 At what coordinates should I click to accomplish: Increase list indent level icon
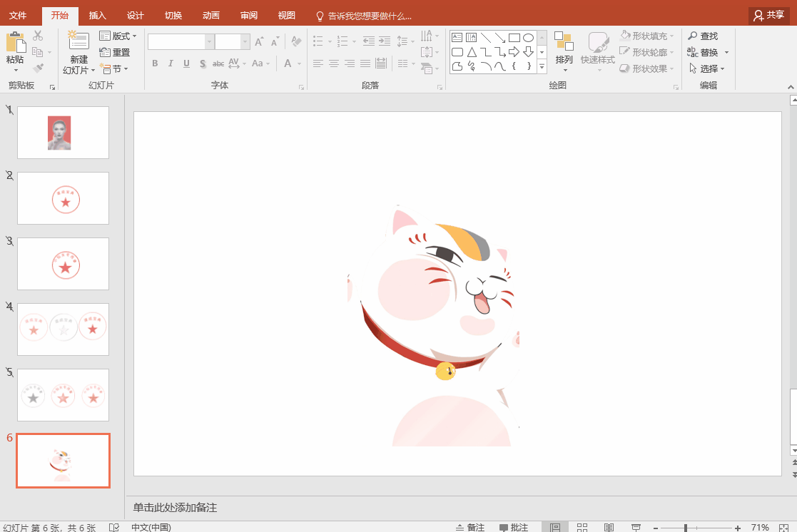click(x=385, y=41)
